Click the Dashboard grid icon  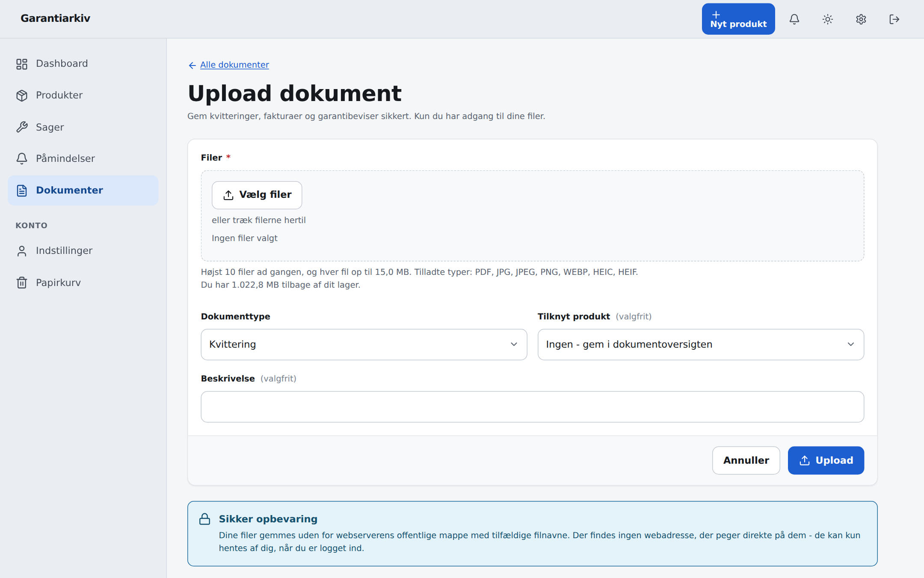click(x=22, y=64)
